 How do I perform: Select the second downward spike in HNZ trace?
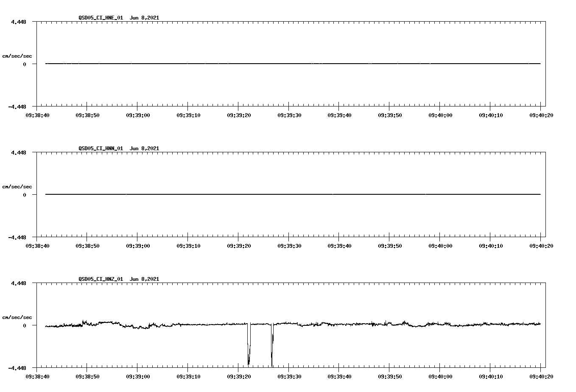point(272,344)
